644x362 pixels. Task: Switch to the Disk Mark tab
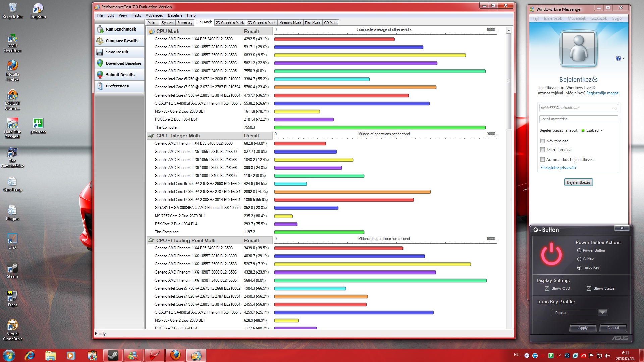click(x=312, y=23)
